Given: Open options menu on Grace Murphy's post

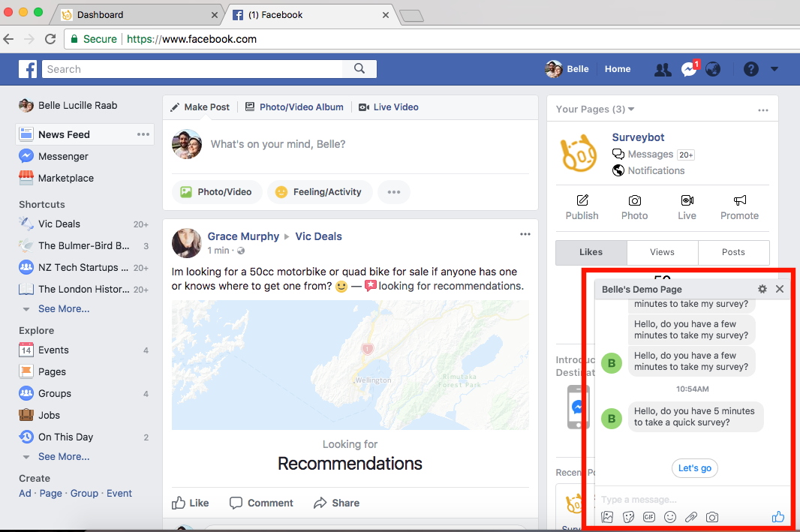Looking at the screenshot, I should tap(525, 234).
